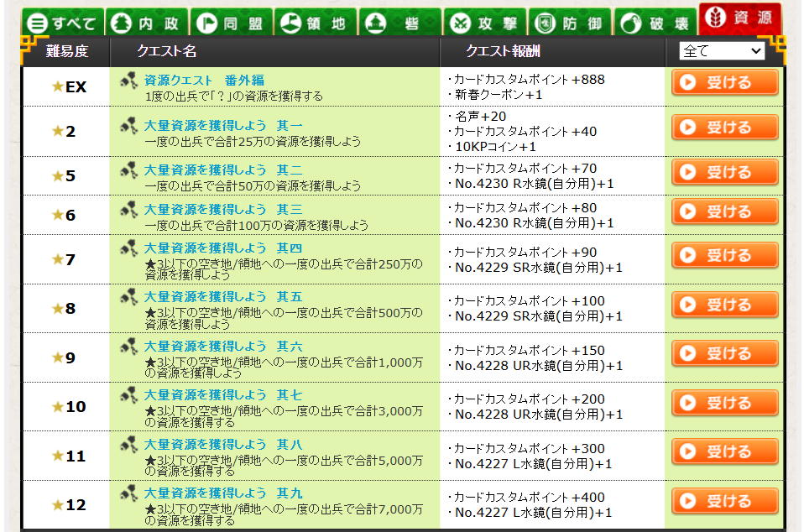Click the star icon next to EX difficulty
804x532 pixels.
click(58, 86)
